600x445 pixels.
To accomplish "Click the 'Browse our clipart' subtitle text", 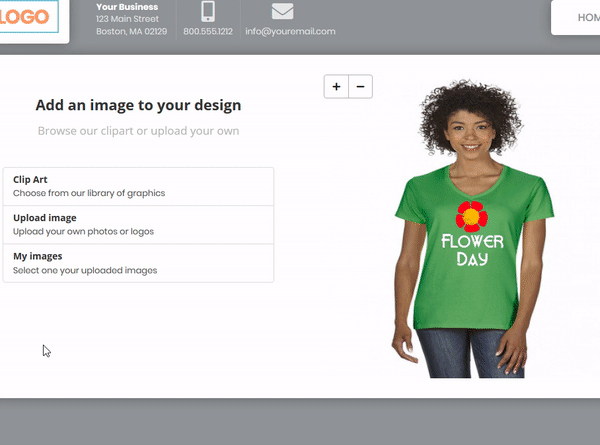I will point(138,130).
